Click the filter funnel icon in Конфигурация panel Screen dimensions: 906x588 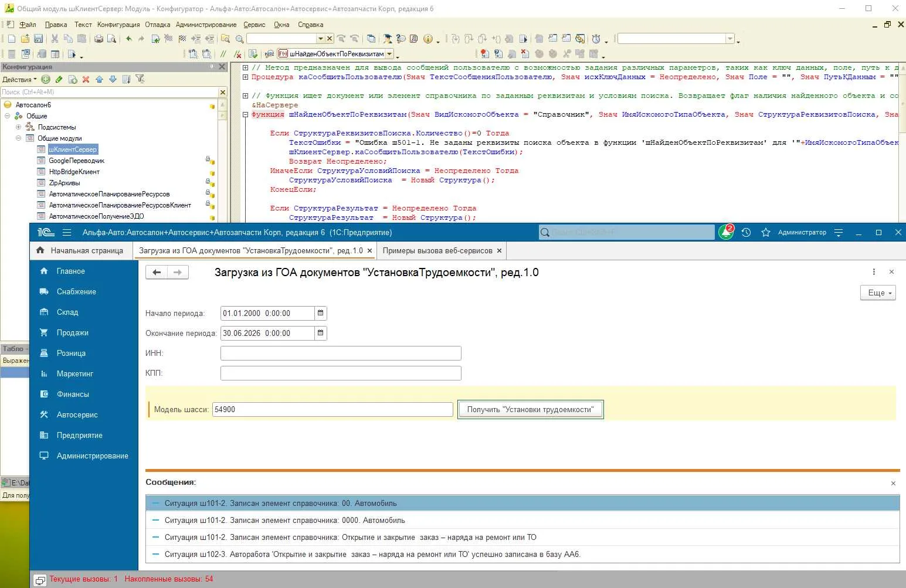coord(140,79)
